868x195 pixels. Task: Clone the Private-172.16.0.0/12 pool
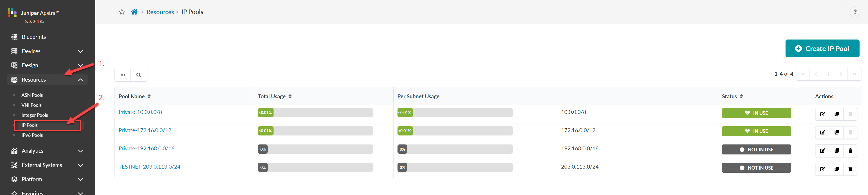pos(836,133)
